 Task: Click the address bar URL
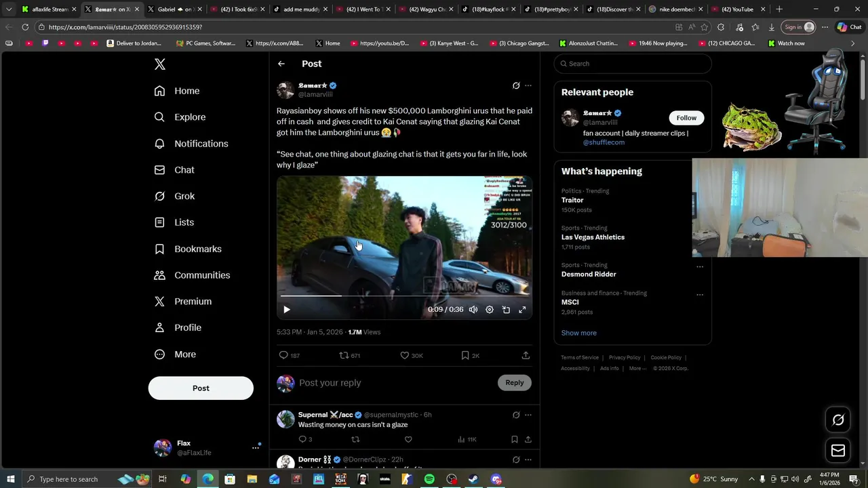point(125,27)
